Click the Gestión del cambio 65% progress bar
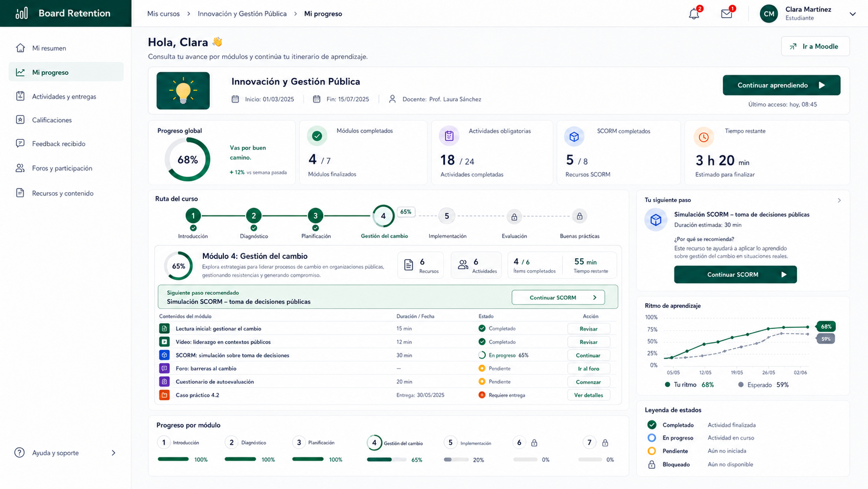Viewport: 868px width, 489px height. pos(387,459)
